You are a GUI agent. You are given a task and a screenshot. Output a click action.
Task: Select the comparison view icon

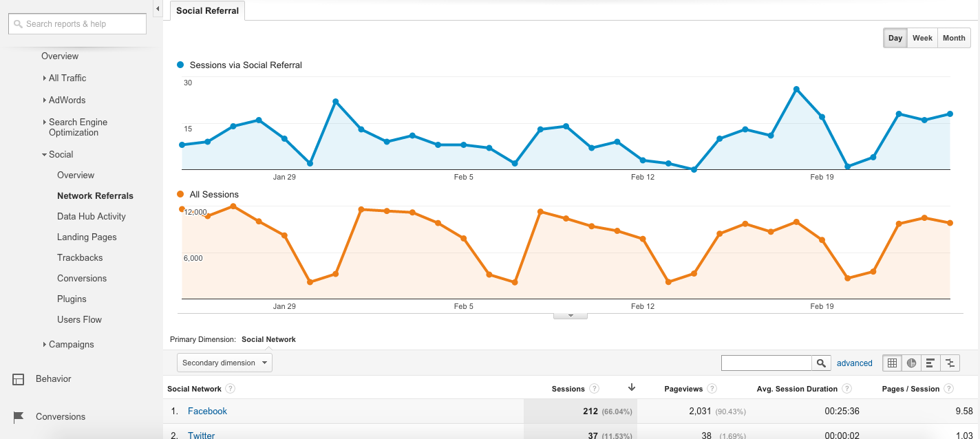click(950, 363)
